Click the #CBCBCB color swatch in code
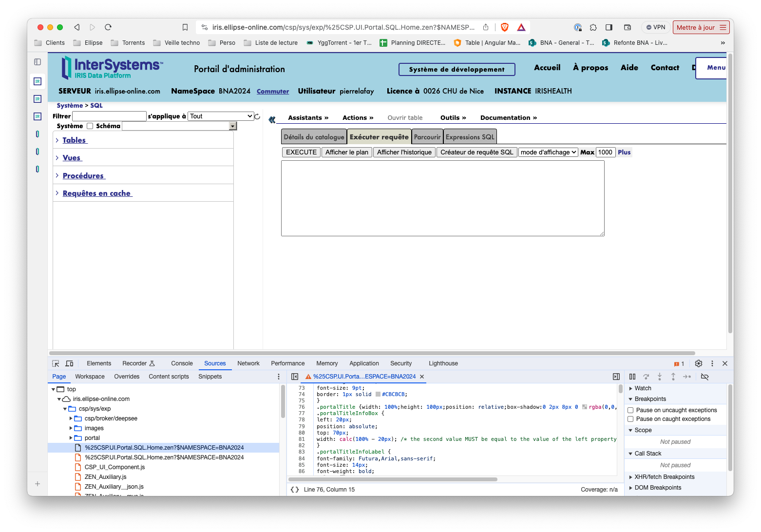The width and height of the screenshot is (761, 532). 378,395
